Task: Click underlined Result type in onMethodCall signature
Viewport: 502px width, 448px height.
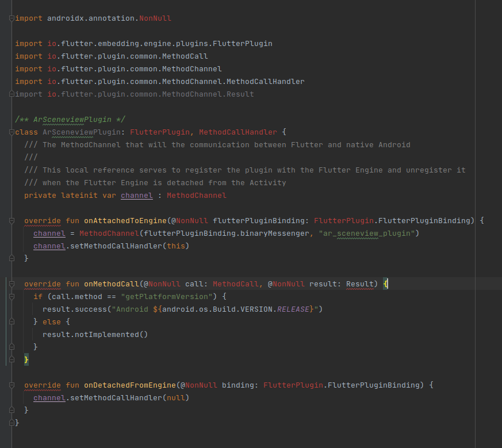Action: pos(360,284)
